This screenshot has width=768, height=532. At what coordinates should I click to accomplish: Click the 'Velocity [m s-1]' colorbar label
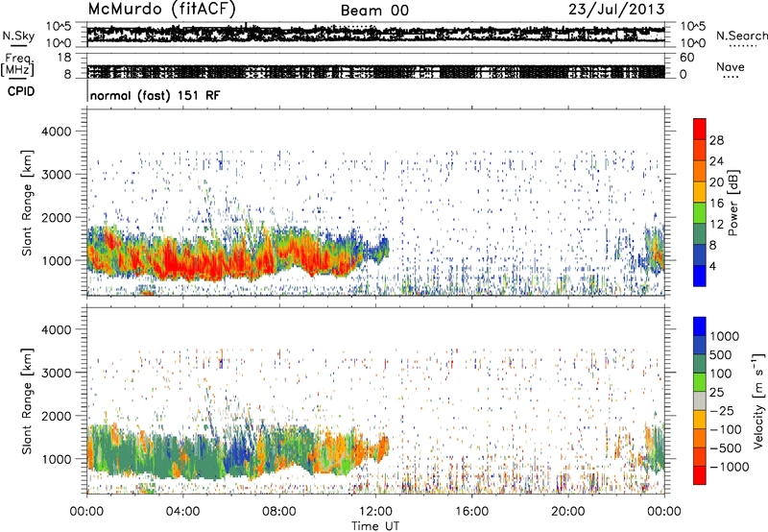[x=758, y=400]
